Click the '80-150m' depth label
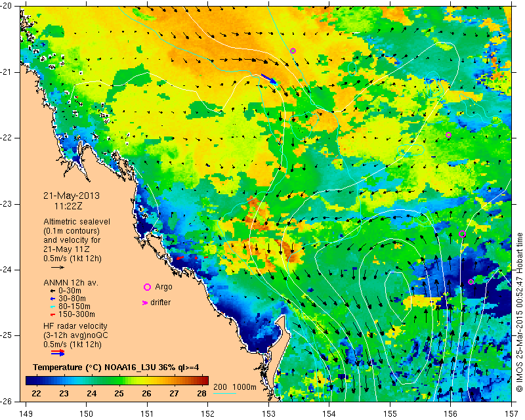The height and width of the screenshot is (420, 525). click(x=74, y=306)
